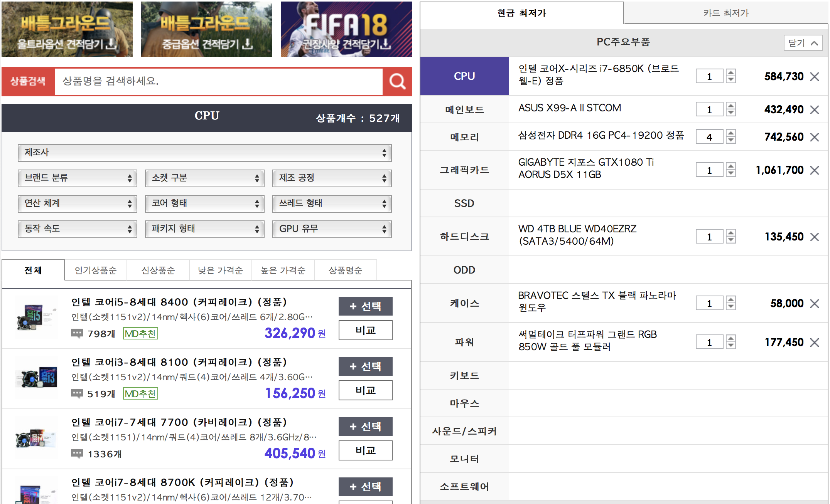Image resolution: width=830 pixels, height=504 pixels.
Task: Remove the Samsung DDR4 memory item
Action: click(815, 137)
